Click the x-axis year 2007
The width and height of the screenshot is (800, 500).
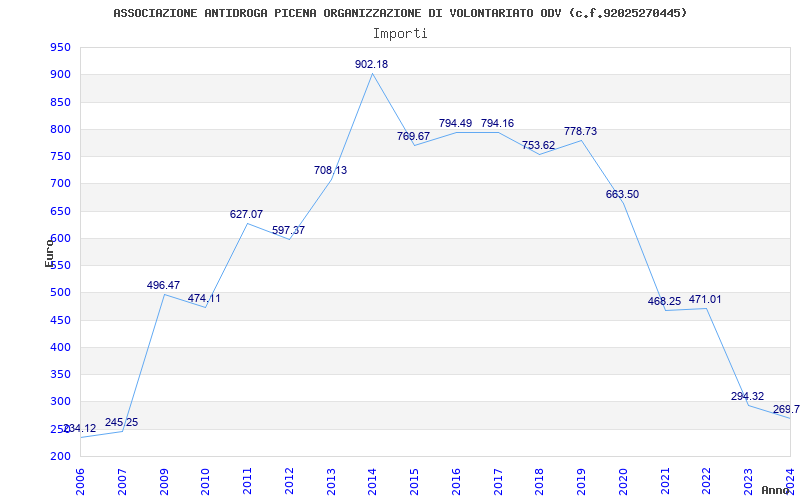[x=122, y=481]
